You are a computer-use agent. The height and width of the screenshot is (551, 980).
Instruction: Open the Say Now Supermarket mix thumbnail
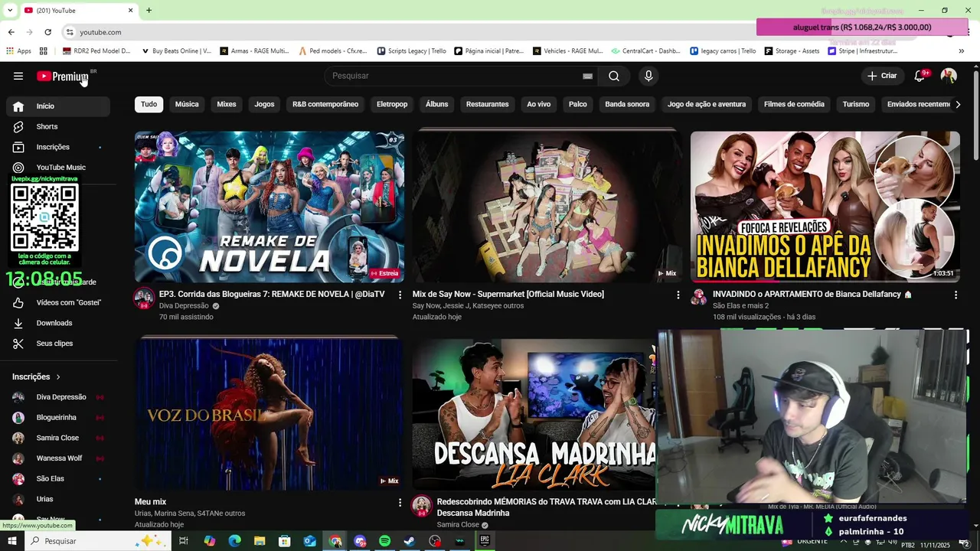coord(547,207)
